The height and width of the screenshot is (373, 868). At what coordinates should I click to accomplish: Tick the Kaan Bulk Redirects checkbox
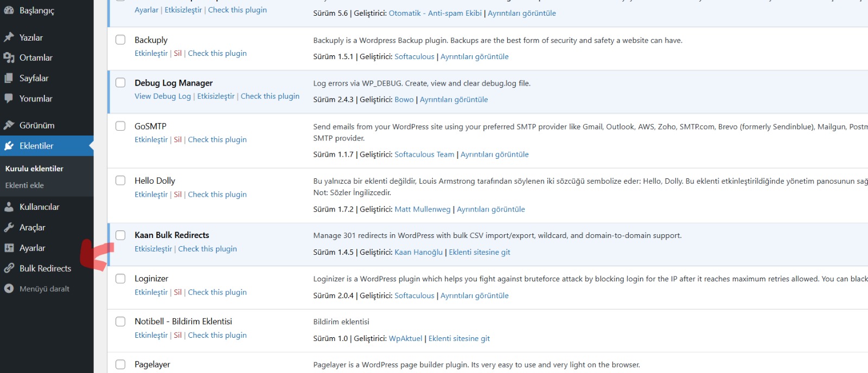tap(120, 235)
